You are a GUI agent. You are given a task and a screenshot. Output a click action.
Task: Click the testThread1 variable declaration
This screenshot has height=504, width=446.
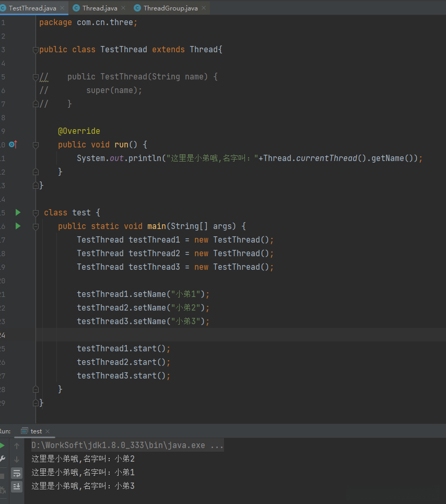pos(175,240)
